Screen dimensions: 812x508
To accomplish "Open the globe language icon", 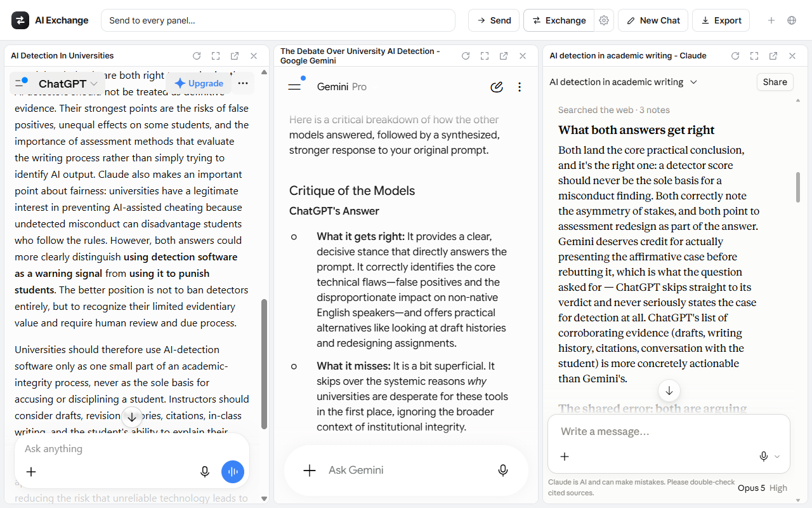I will tap(792, 20).
